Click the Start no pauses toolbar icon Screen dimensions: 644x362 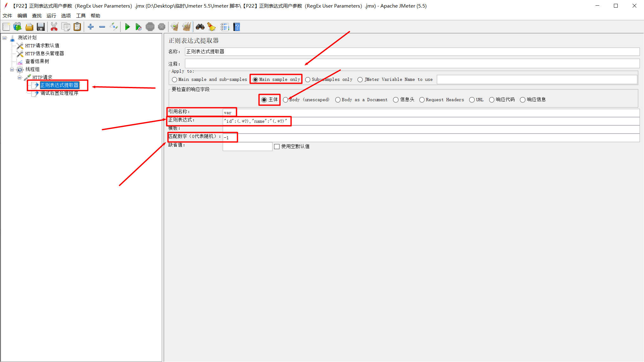(139, 27)
